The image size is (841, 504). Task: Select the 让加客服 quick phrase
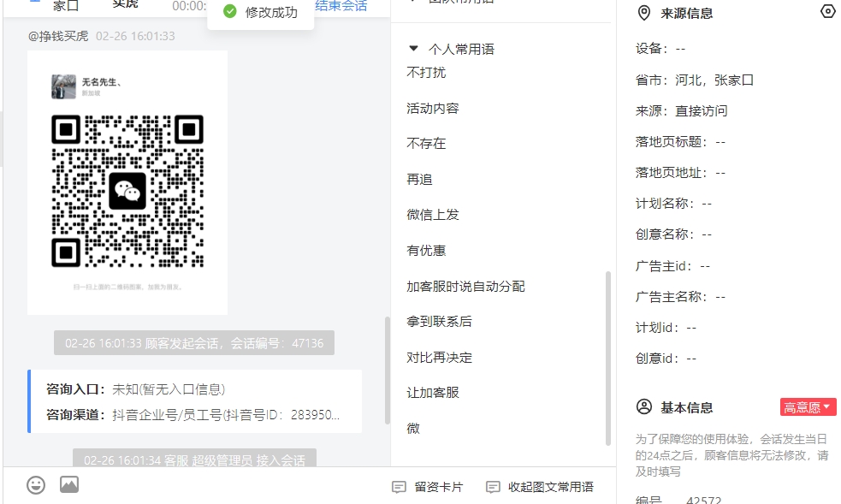click(x=432, y=393)
